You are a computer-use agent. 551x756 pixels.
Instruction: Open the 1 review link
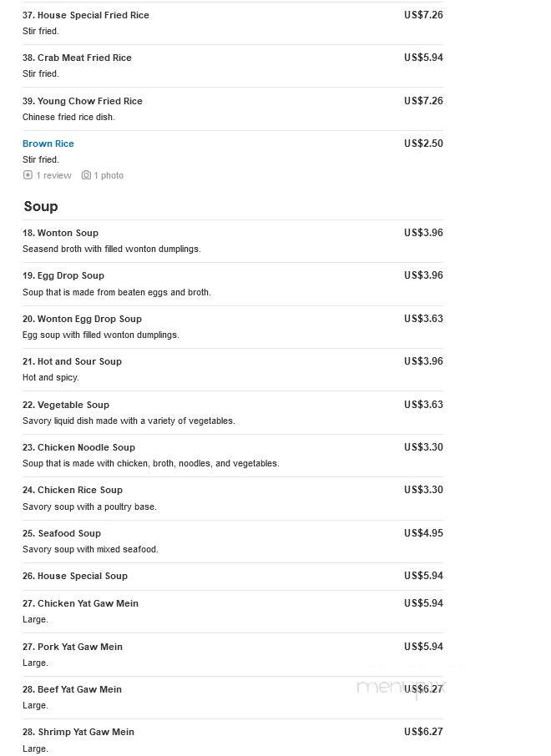coord(54,175)
